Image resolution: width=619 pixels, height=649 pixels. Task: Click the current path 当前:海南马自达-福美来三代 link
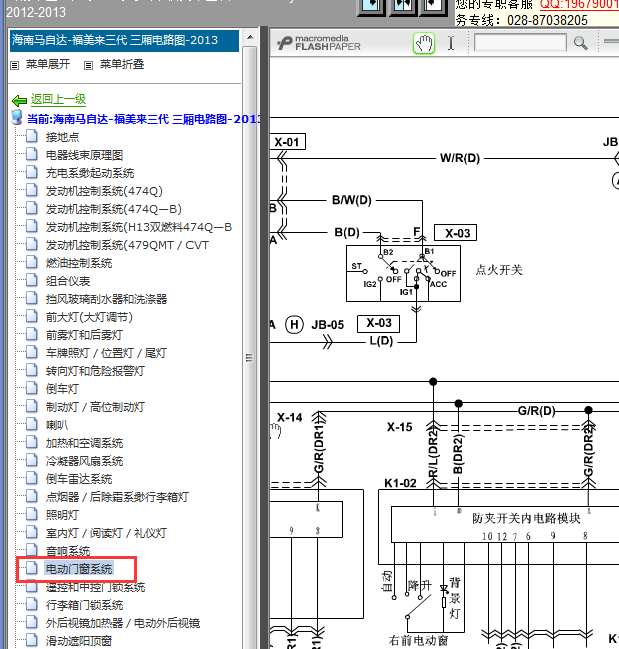pyautogui.click(x=144, y=119)
